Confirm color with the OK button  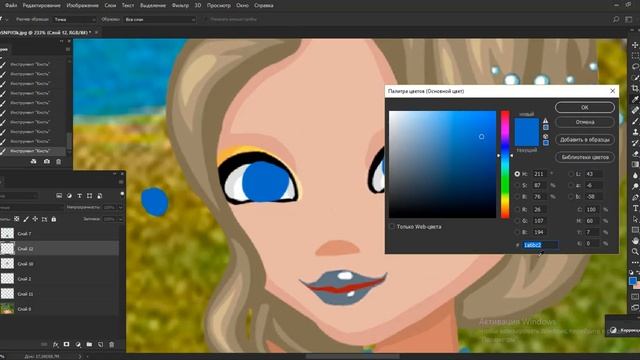coord(584,107)
